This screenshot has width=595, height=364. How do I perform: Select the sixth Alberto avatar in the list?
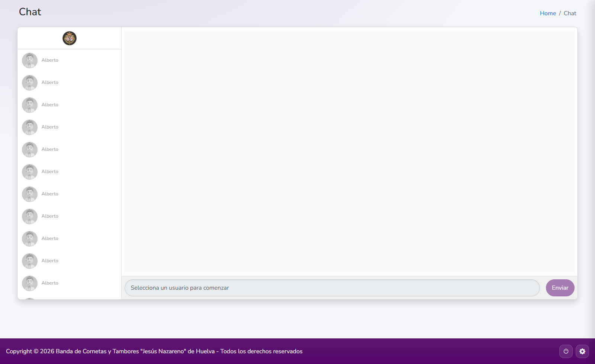pyautogui.click(x=30, y=172)
